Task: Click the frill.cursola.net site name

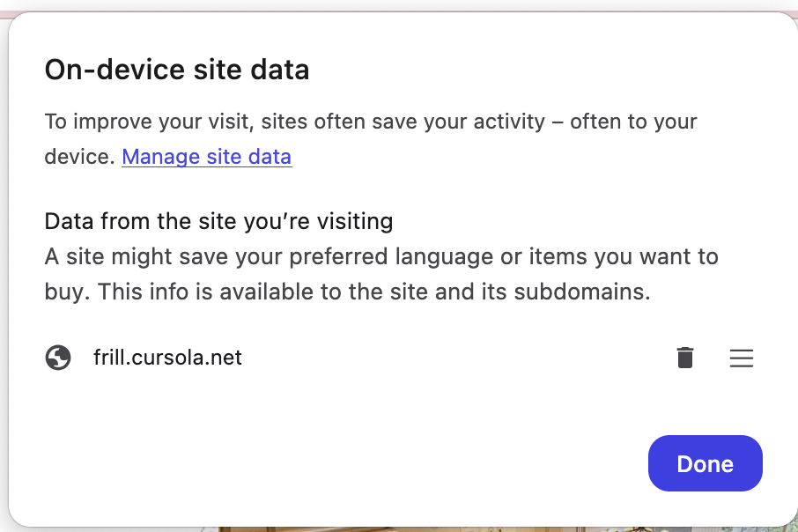Action: pos(167,358)
